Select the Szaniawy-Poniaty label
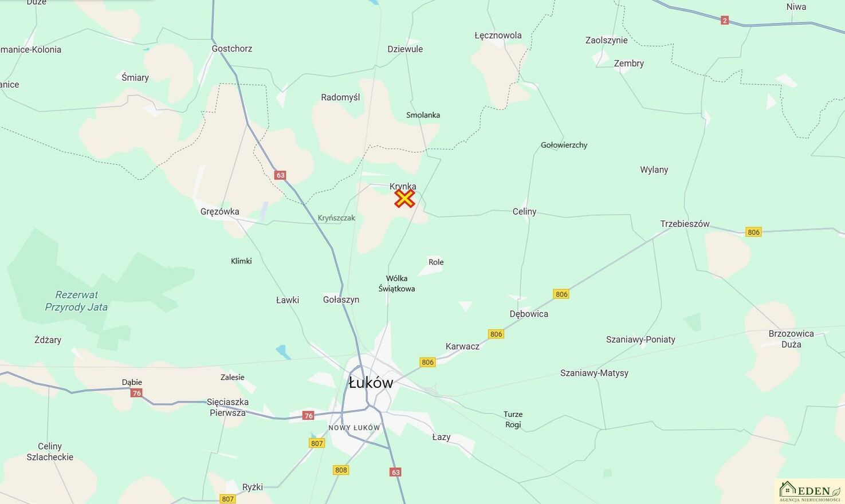The image size is (845, 504). 640,340
